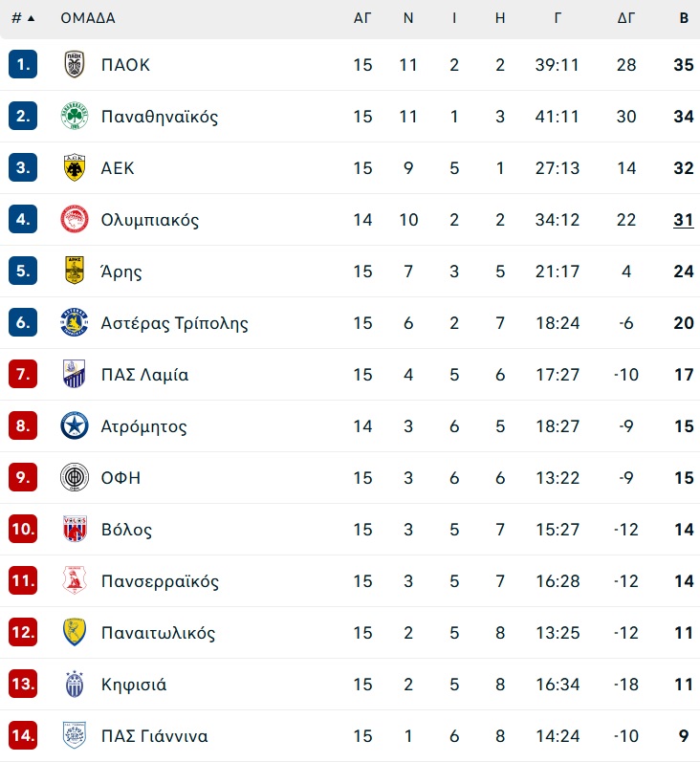Click the Ολυμπιακός red club logo
This screenshot has width=700, height=762.
[x=75, y=219]
